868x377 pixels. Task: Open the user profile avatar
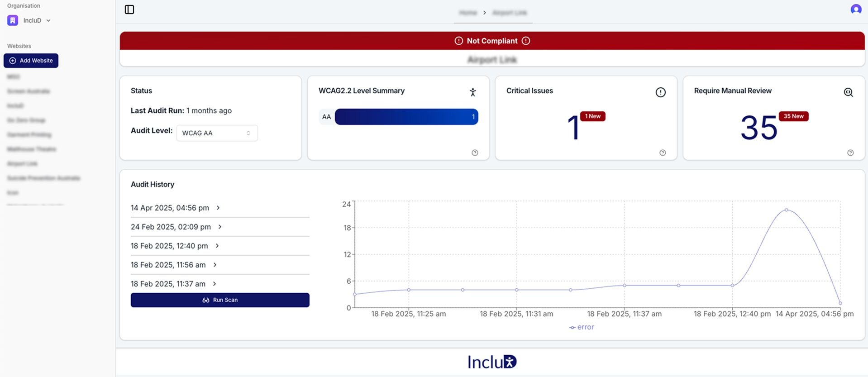(x=856, y=9)
